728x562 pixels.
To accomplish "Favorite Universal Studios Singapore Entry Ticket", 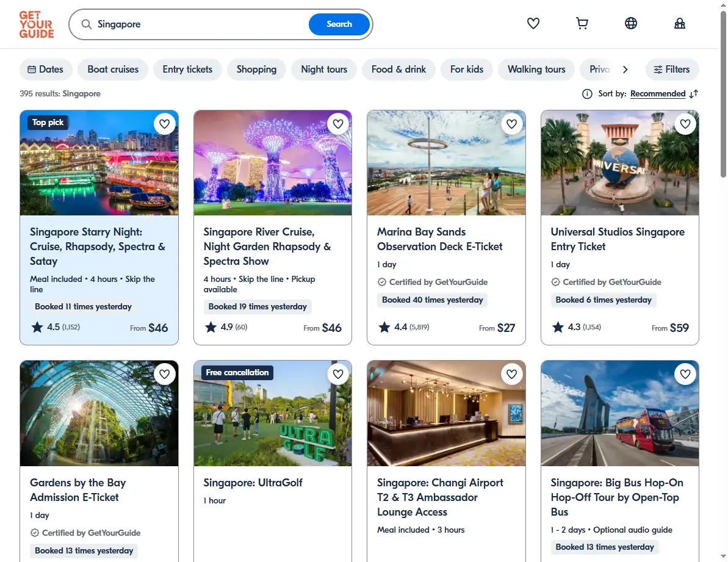I will (685, 124).
